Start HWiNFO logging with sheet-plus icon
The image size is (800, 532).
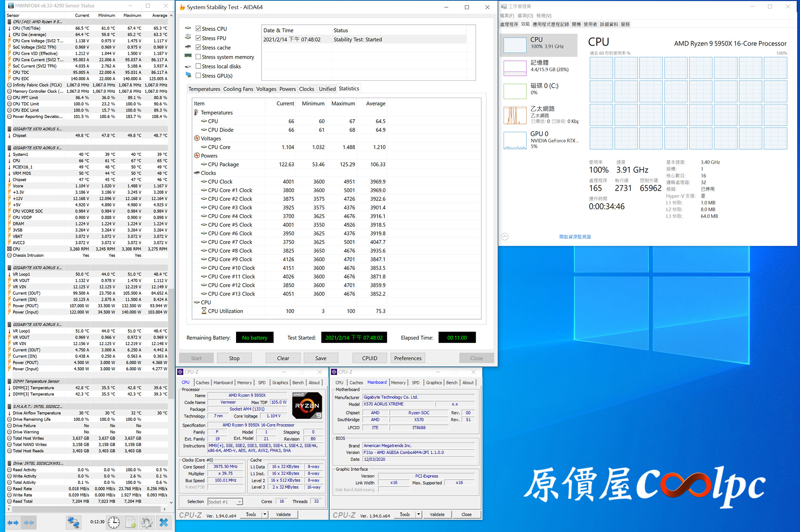[131, 522]
